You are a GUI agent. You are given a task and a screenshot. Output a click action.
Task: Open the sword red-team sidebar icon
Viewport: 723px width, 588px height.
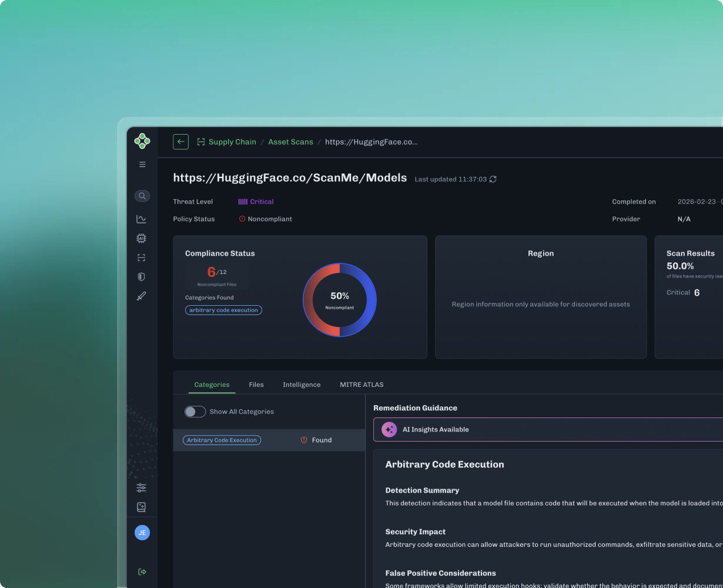point(141,296)
